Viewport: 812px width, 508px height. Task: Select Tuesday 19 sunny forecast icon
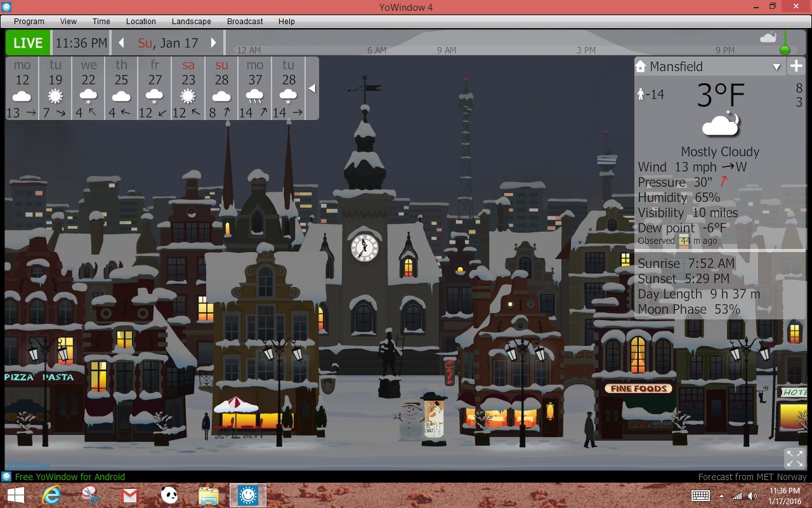coord(55,97)
